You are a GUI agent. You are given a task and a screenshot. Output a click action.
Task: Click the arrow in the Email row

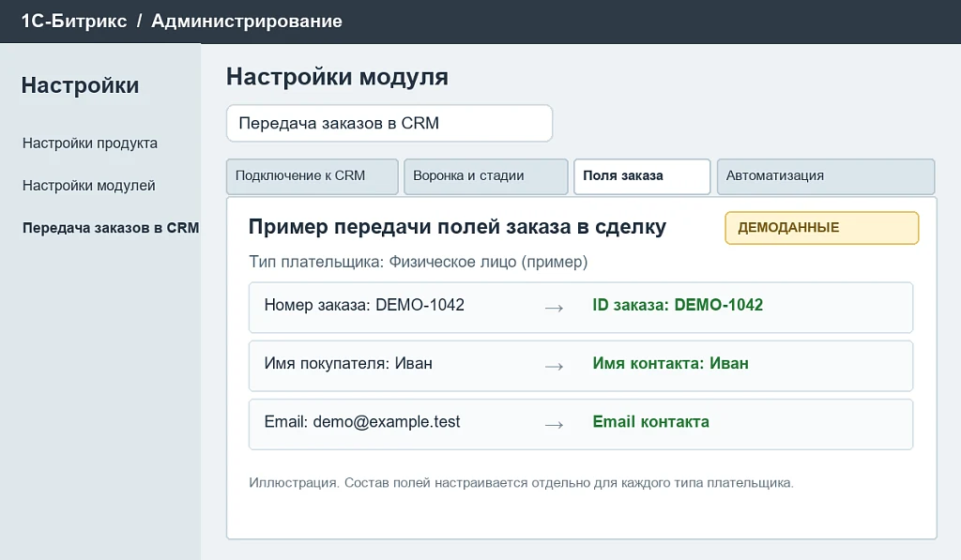pos(554,425)
